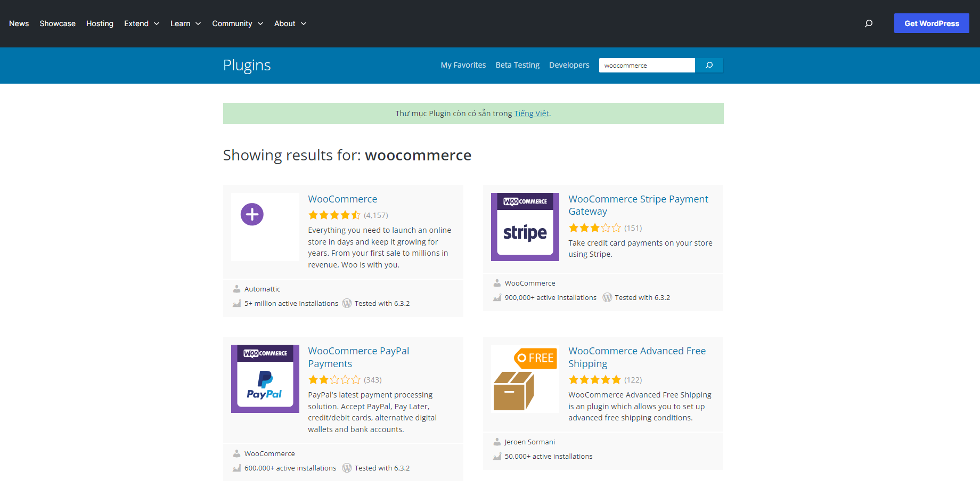Submit plugin search with magnifier button

tap(709, 65)
